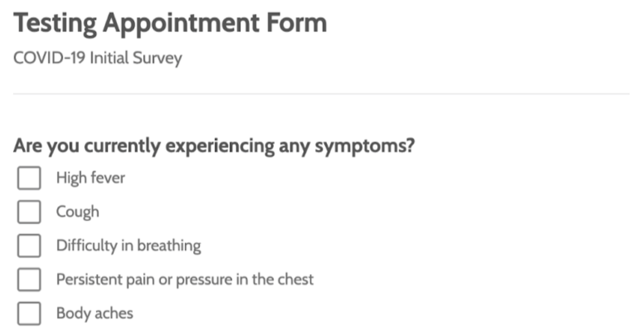Image resolution: width=644 pixels, height=333 pixels.
Task: Select the 'Difficulty in breathing' label
Action: (129, 246)
